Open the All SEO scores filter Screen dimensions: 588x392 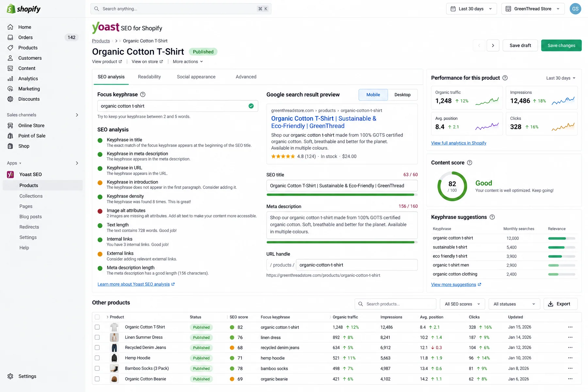[462, 304]
